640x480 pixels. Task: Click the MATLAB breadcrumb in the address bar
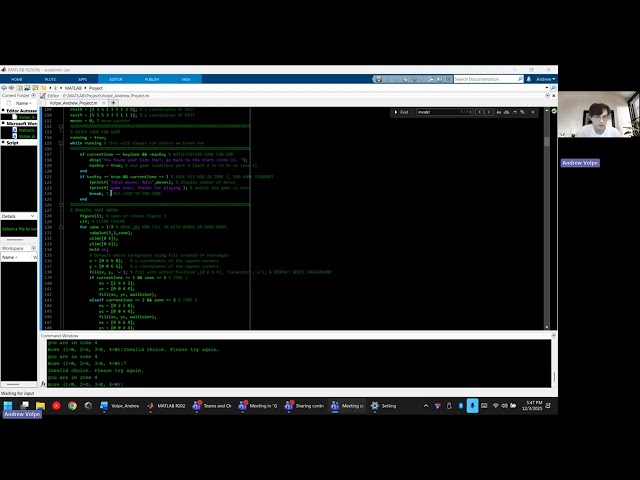73,88
